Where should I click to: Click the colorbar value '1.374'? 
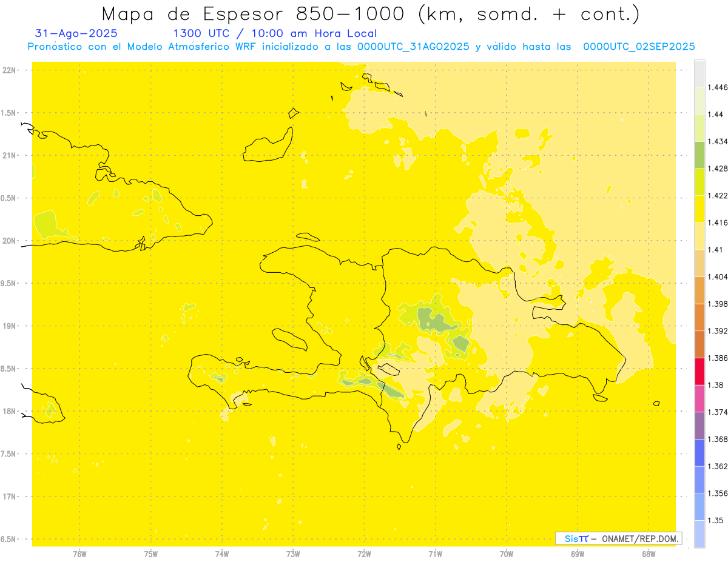tap(718, 412)
